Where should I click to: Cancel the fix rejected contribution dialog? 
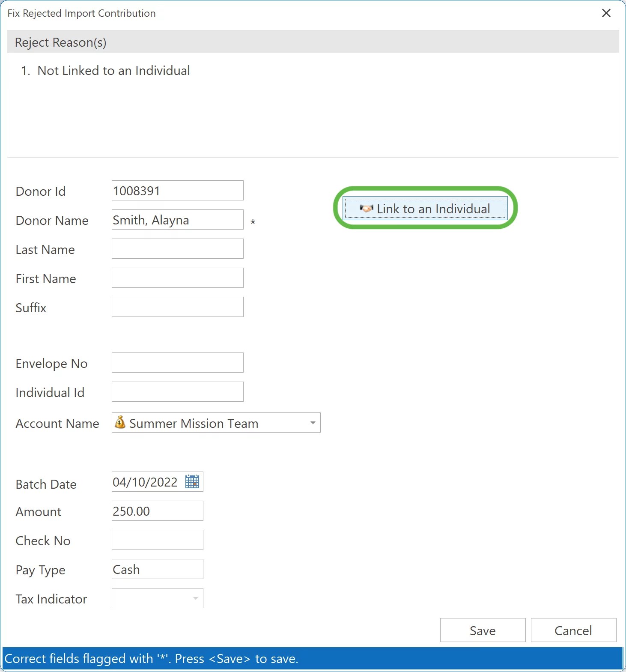(573, 630)
